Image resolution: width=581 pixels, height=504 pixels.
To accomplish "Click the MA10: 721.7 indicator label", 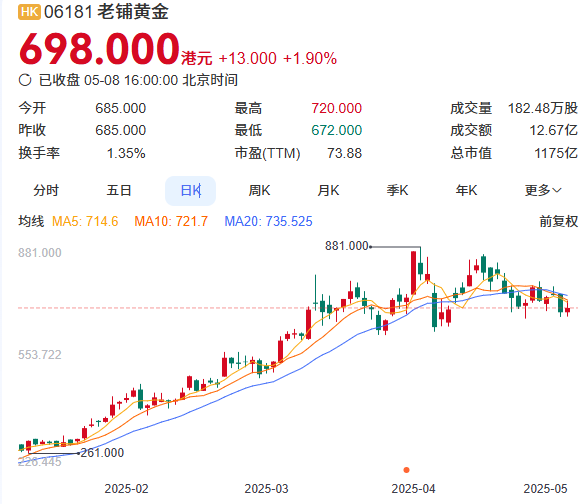I will click(171, 221).
